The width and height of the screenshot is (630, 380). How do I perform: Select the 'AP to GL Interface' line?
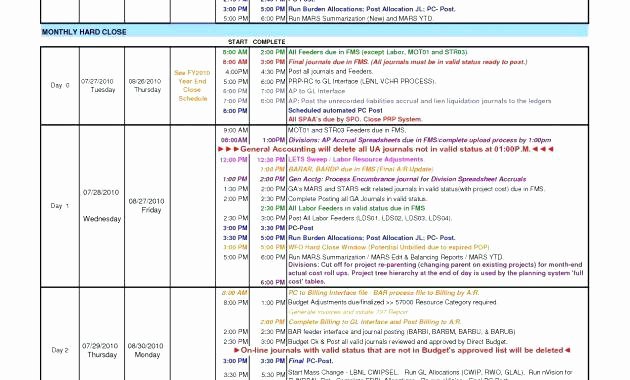point(317,91)
